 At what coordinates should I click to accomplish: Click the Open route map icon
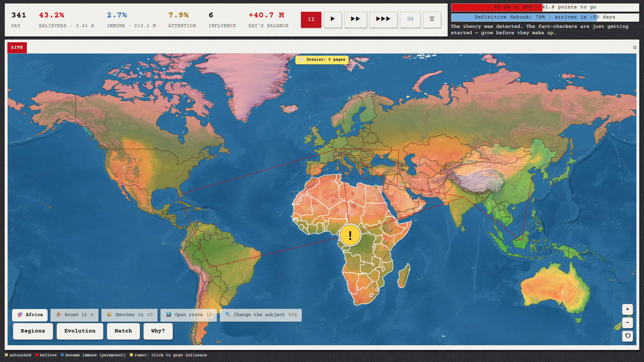coord(169,315)
